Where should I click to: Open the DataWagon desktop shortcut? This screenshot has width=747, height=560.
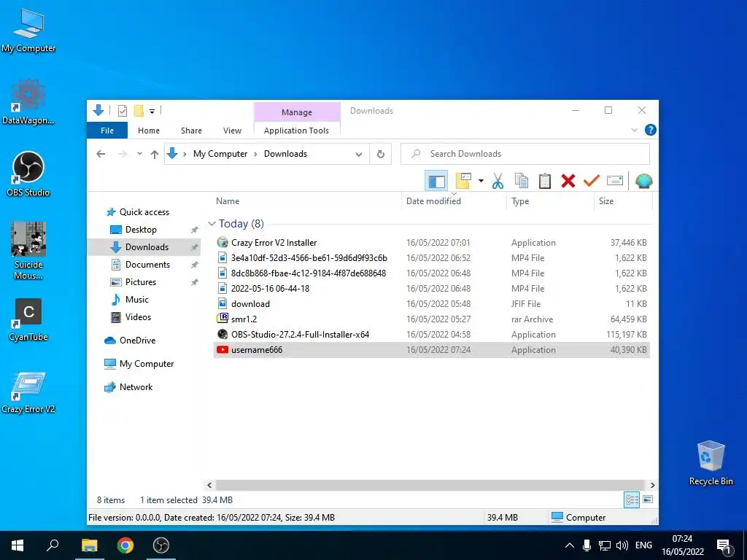[x=28, y=102]
